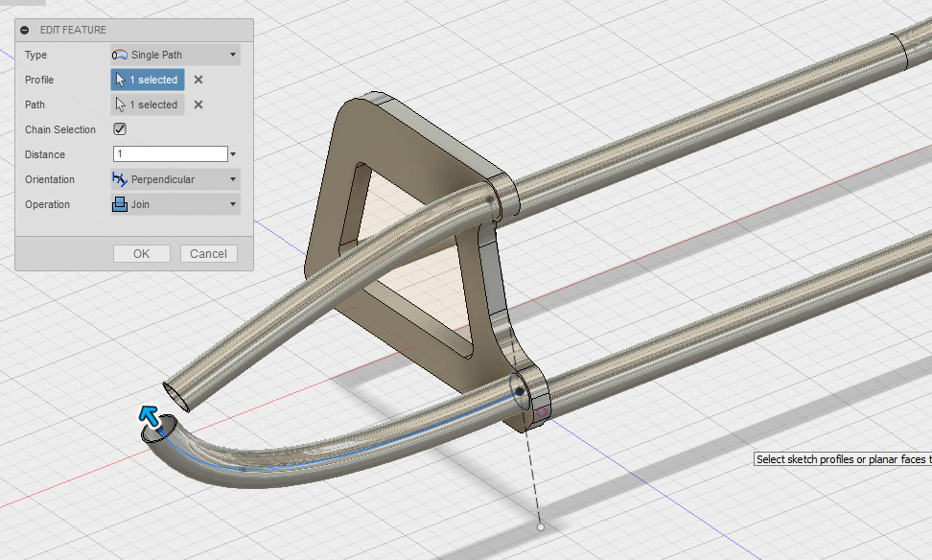Activate the Profile selection button
The height and width of the screenshot is (560, 932).
pyautogui.click(x=148, y=80)
